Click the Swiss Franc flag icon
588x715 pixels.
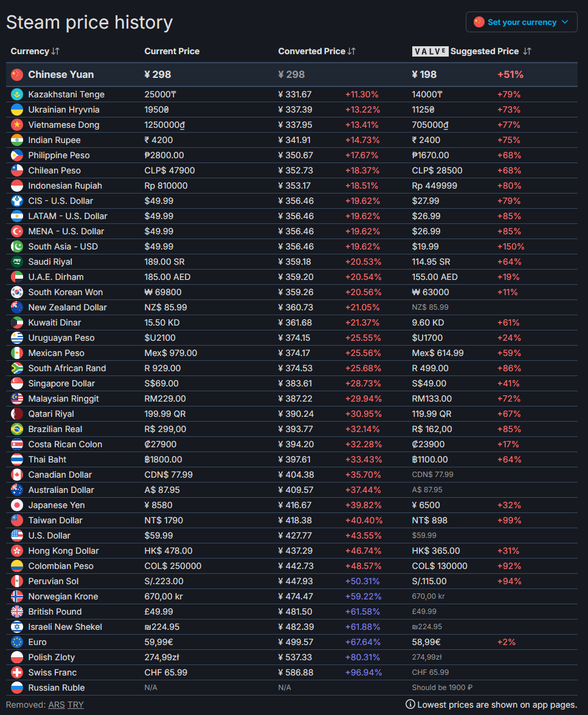tap(17, 672)
